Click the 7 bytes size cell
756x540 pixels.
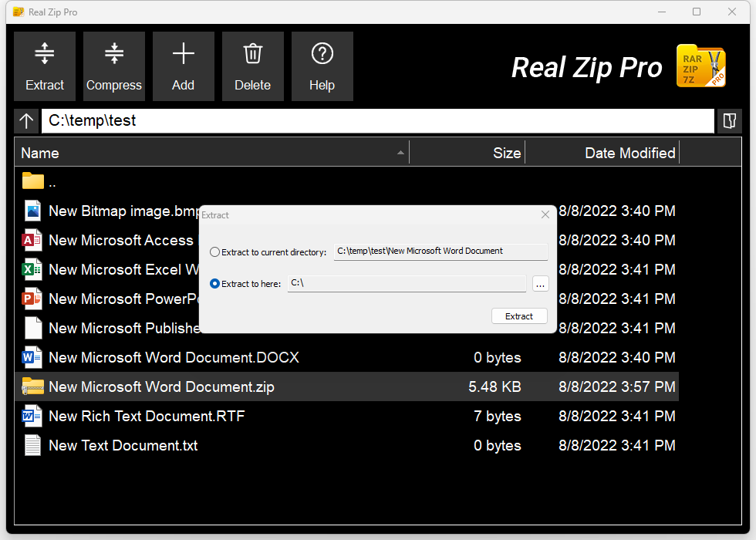(x=498, y=416)
